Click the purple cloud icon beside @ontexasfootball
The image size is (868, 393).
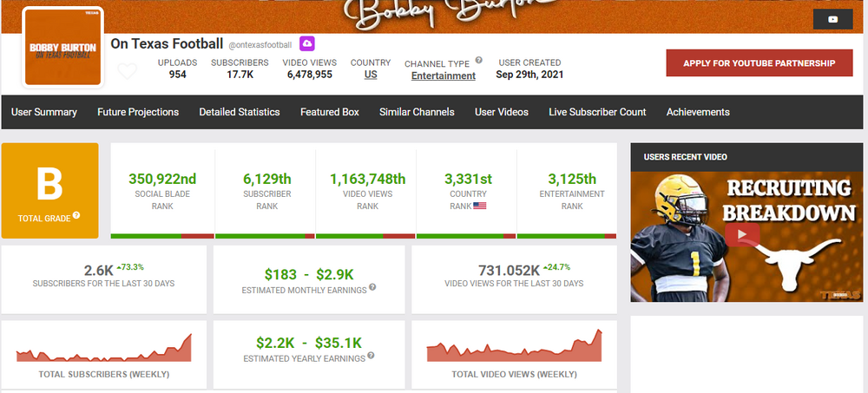(x=307, y=43)
